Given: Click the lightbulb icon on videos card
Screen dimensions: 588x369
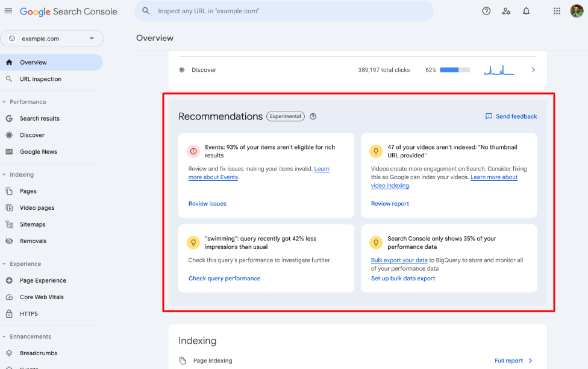Looking at the screenshot, I should point(376,151).
